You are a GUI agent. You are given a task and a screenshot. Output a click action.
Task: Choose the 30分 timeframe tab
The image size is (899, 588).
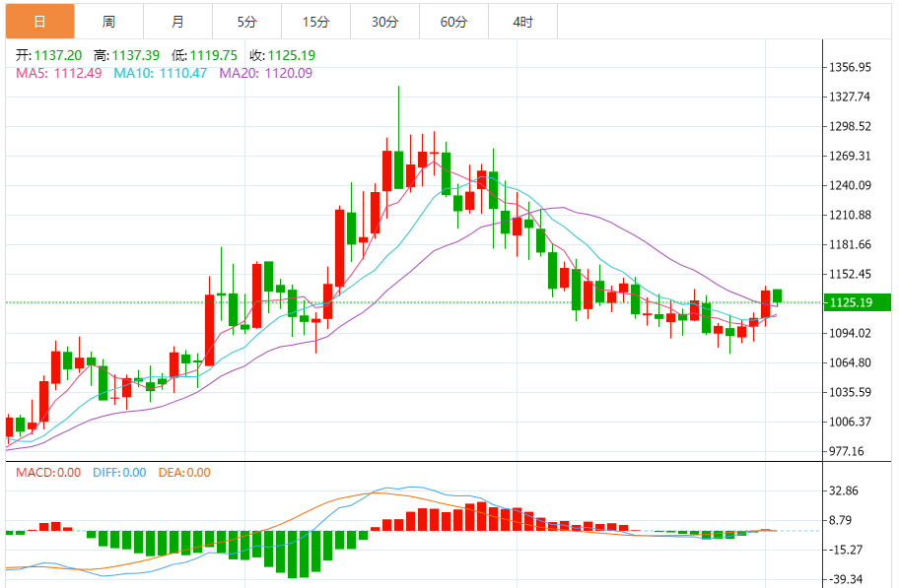click(384, 21)
